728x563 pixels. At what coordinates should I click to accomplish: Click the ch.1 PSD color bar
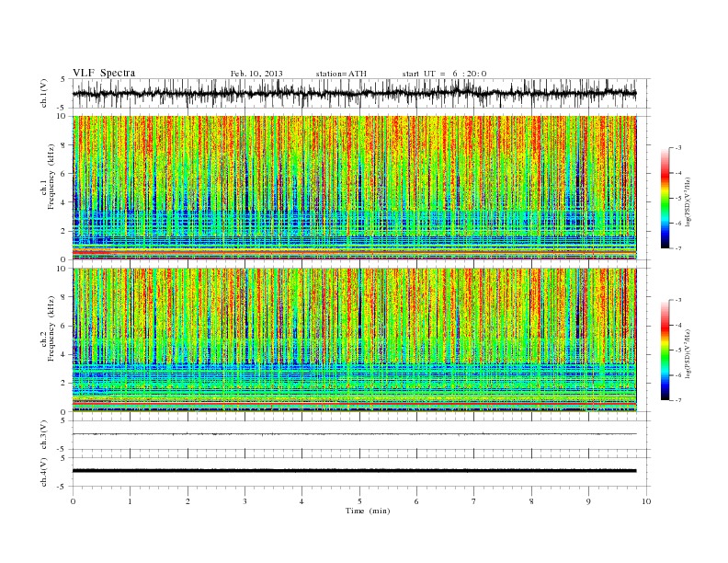pos(665,198)
